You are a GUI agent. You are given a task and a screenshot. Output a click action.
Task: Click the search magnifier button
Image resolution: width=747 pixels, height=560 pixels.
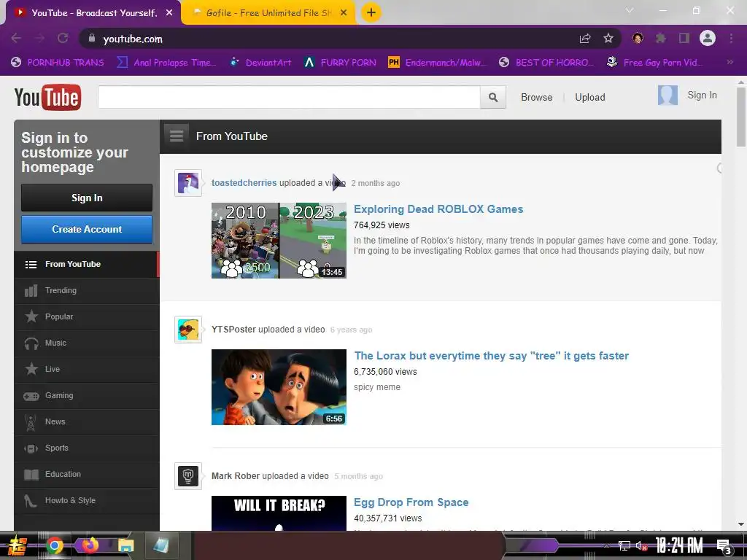click(x=493, y=97)
